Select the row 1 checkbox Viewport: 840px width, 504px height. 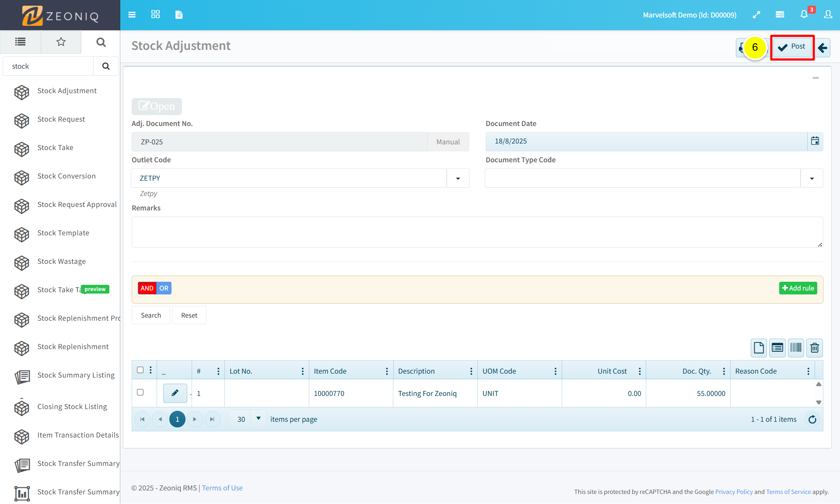click(x=140, y=392)
